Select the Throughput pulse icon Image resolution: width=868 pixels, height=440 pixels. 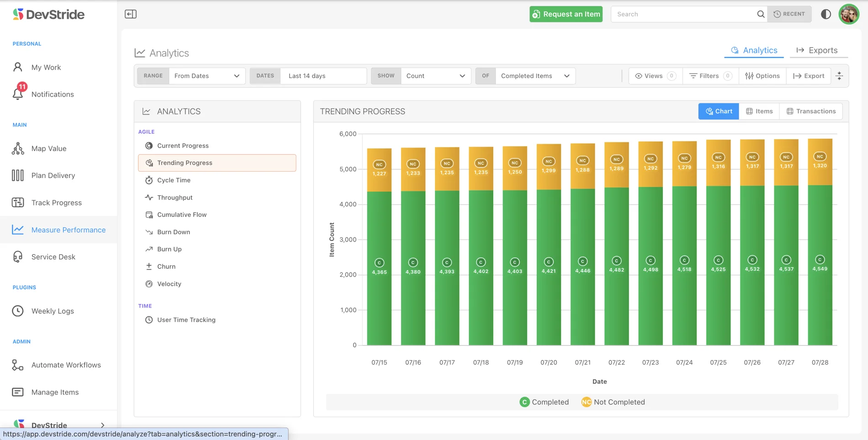[149, 197]
